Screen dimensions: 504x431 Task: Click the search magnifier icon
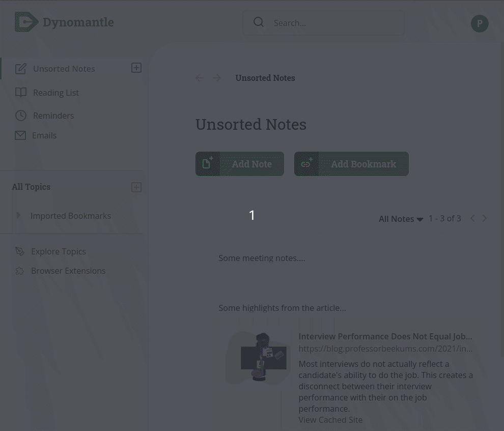(259, 22)
